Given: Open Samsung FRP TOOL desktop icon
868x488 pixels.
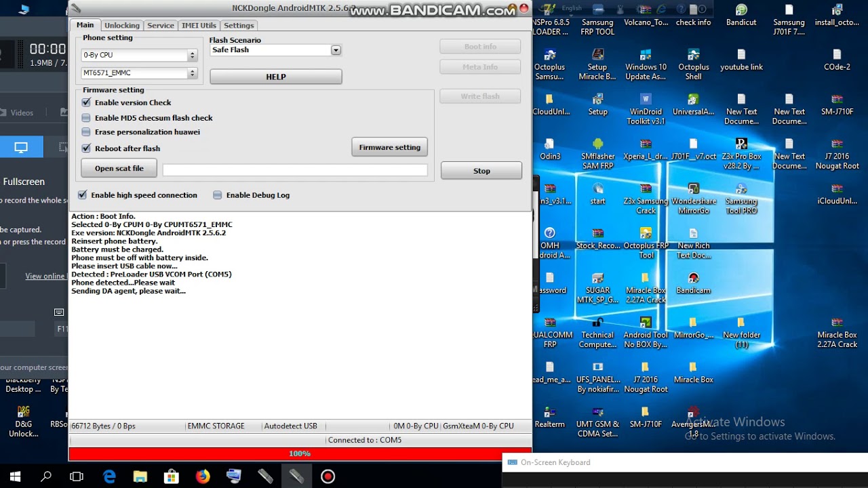Looking at the screenshot, I should (597, 20).
